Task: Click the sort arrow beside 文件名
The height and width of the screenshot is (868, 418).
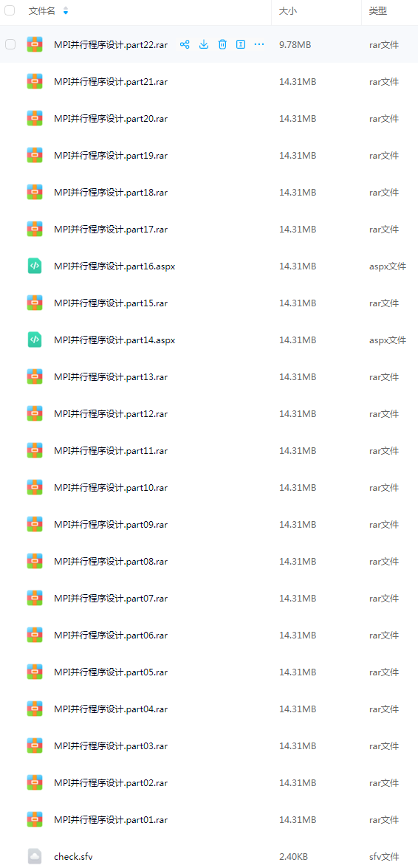Action: click(66, 10)
